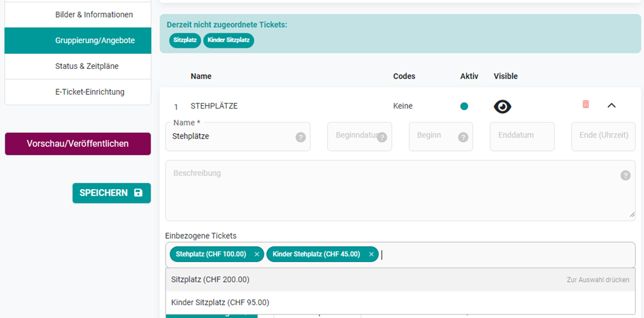Remove Stehplatz (CHF 100.00) tag via x
Screen dimensions: 644x318
257,255
